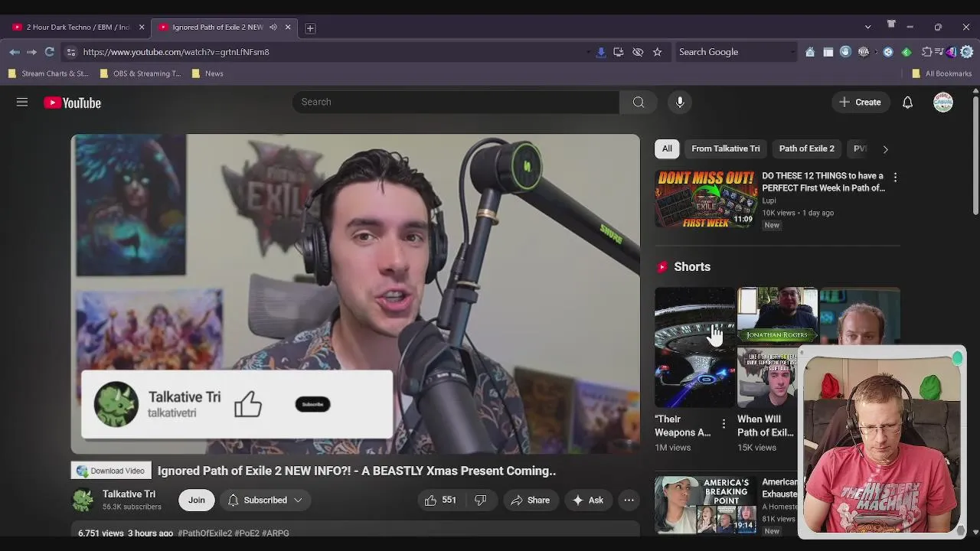Open Enterprise starship short thumbnail

click(694, 347)
